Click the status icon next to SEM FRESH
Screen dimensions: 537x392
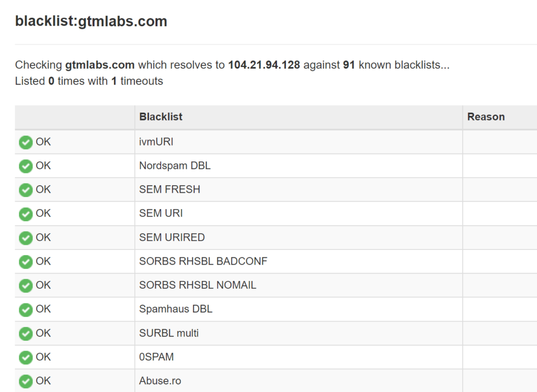(x=25, y=190)
